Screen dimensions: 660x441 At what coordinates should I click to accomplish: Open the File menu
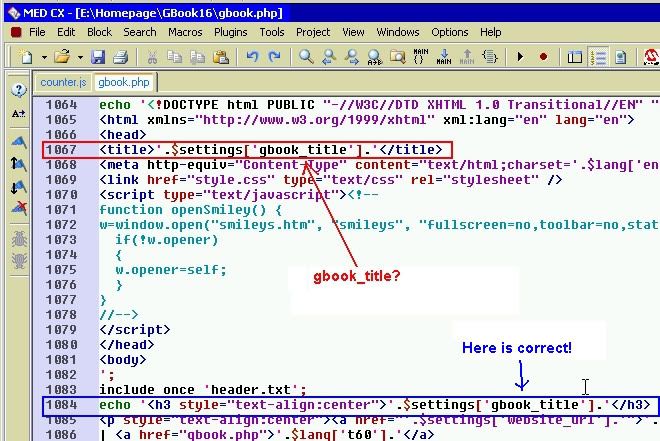(x=37, y=32)
